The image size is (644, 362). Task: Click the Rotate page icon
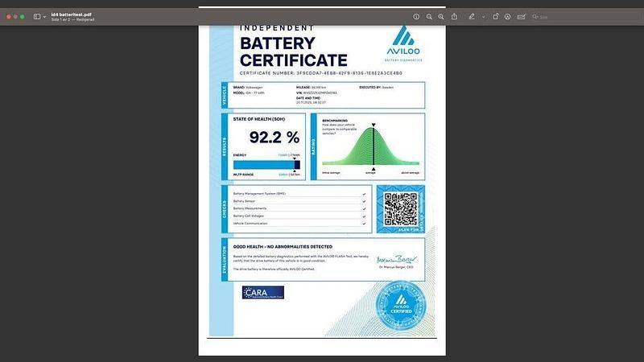pyautogui.click(x=496, y=16)
